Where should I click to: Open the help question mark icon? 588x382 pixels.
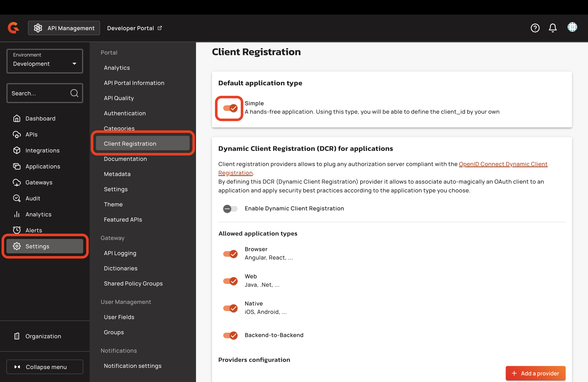tap(535, 28)
